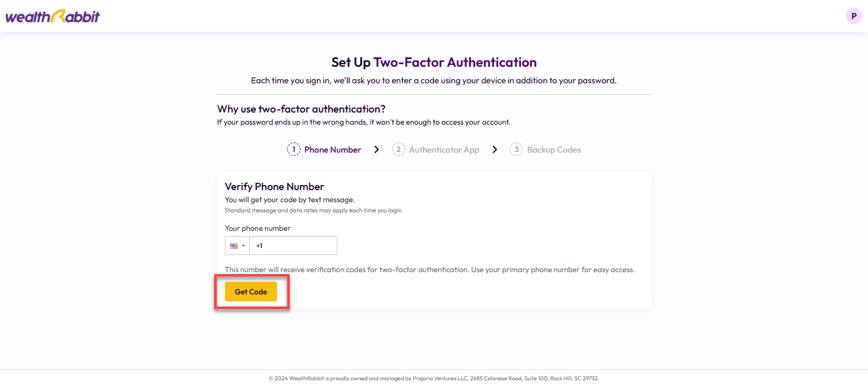Go to the Authenticator App step

[444, 150]
